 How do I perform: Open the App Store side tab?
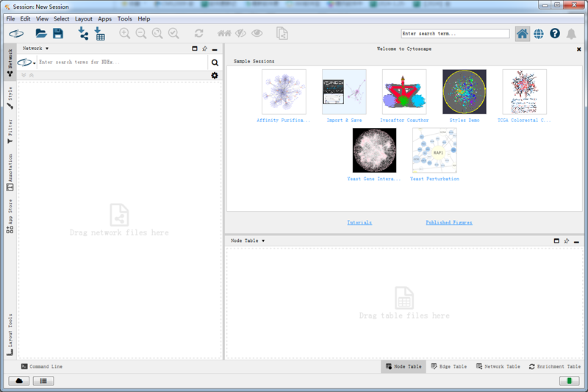click(10, 216)
